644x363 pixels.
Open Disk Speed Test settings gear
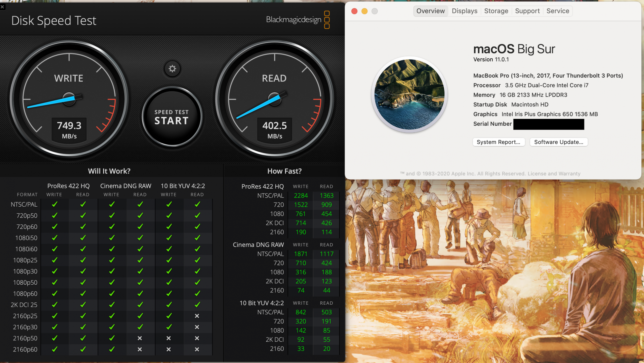tap(172, 69)
